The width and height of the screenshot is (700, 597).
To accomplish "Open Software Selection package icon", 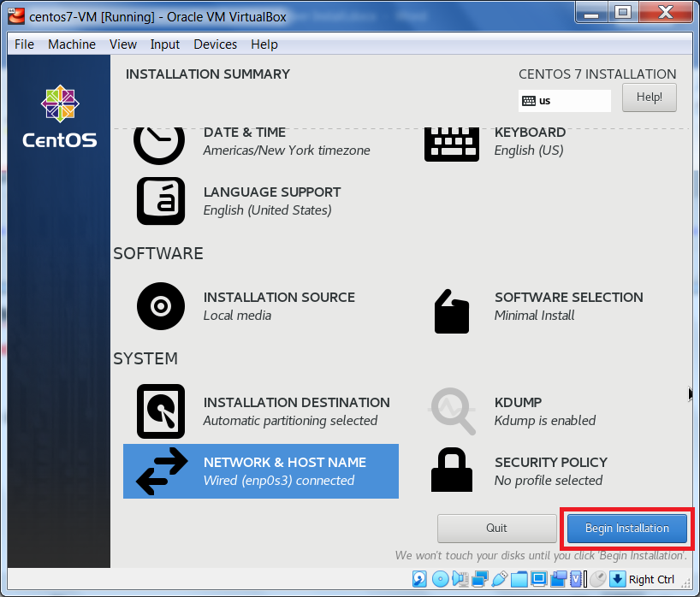I will (452, 310).
